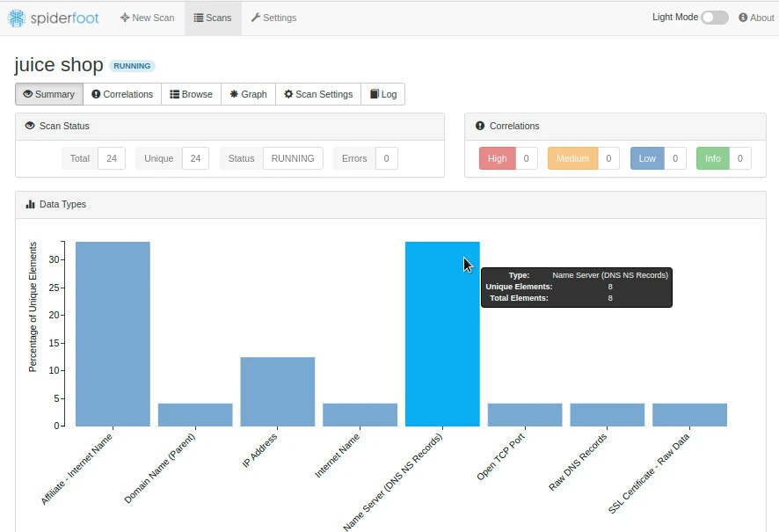Click the red High correlations badge
This screenshot has width=779, height=532.
(497, 158)
